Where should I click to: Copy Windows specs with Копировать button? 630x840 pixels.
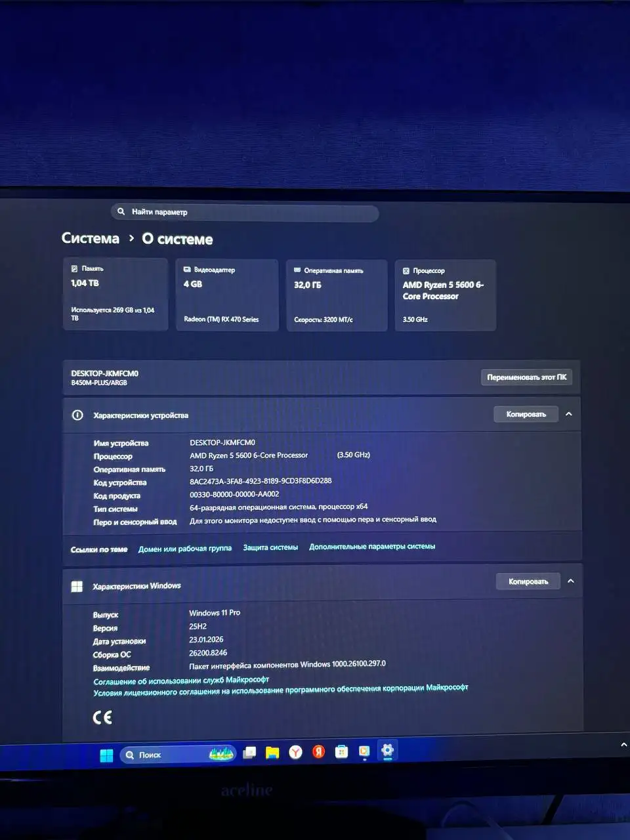528,581
